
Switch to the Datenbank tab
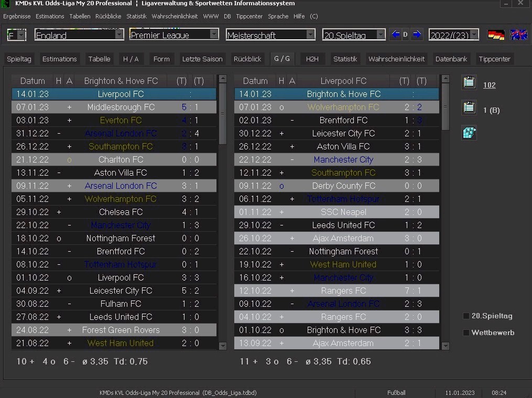[x=451, y=59]
